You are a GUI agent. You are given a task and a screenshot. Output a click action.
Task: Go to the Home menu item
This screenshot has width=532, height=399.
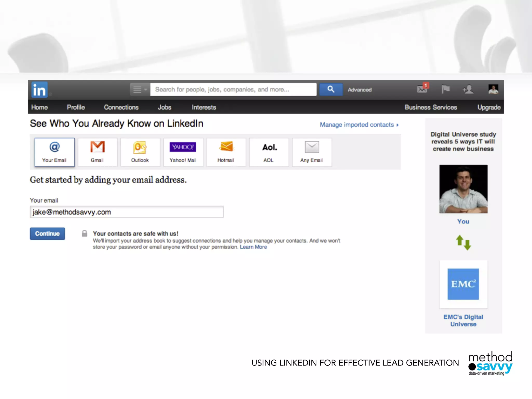(x=39, y=107)
